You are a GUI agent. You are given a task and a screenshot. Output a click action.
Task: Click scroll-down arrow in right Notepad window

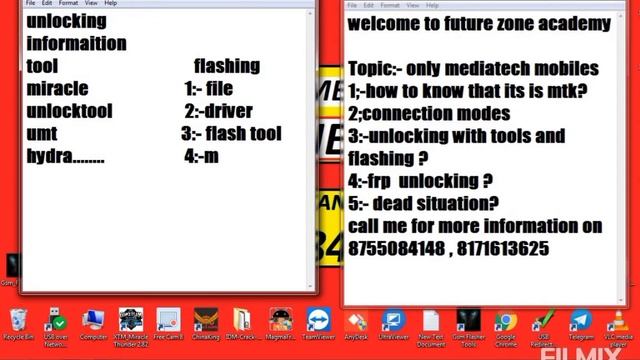click(621, 301)
